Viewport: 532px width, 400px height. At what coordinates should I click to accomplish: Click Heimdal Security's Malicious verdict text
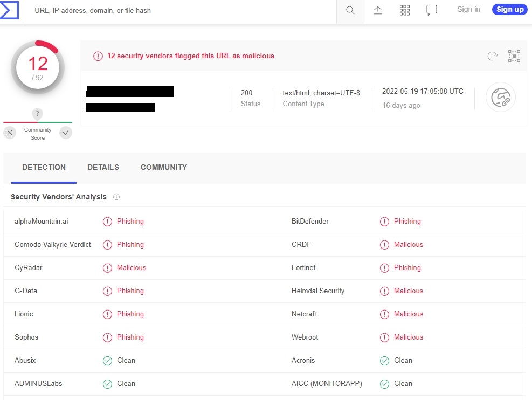pyautogui.click(x=409, y=291)
